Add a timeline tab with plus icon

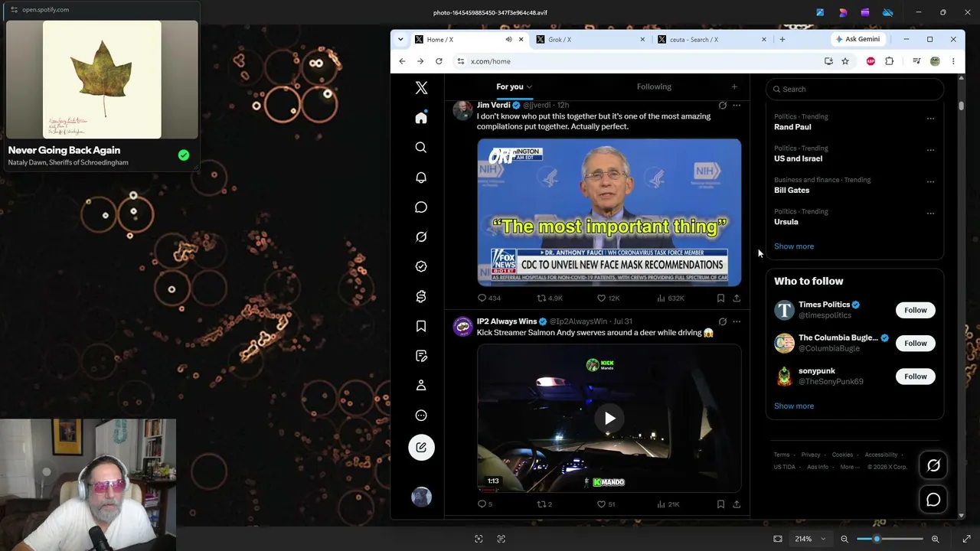(734, 86)
